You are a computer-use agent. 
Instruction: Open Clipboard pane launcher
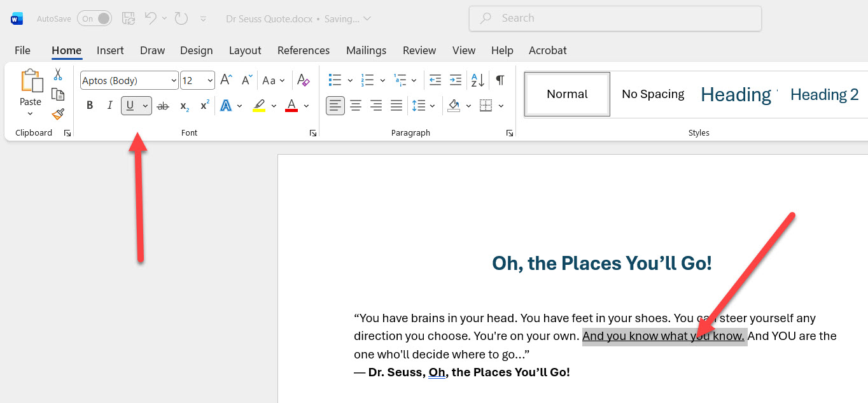click(67, 133)
